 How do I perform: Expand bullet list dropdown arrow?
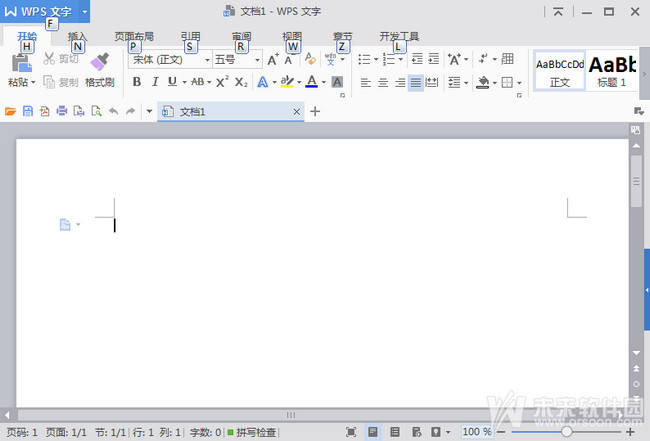[376, 59]
